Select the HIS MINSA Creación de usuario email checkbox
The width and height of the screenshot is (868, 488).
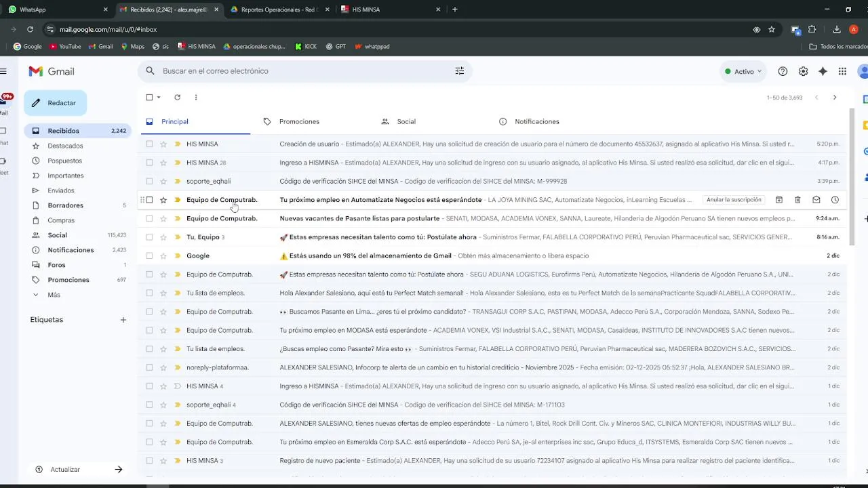pos(149,144)
